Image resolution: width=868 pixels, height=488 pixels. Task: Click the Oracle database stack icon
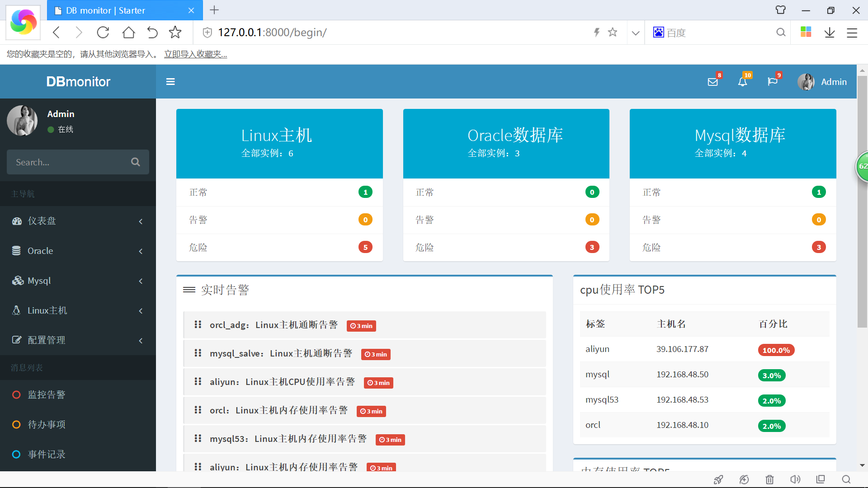[16, 251]
